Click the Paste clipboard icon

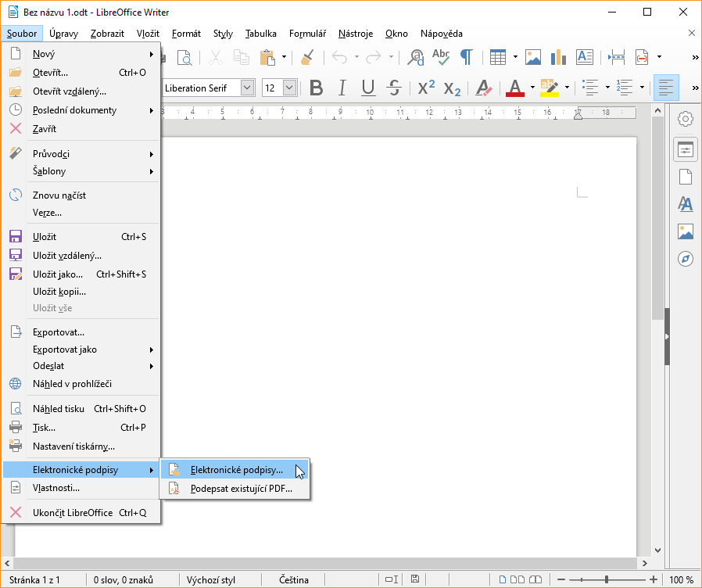pos(267,57)
